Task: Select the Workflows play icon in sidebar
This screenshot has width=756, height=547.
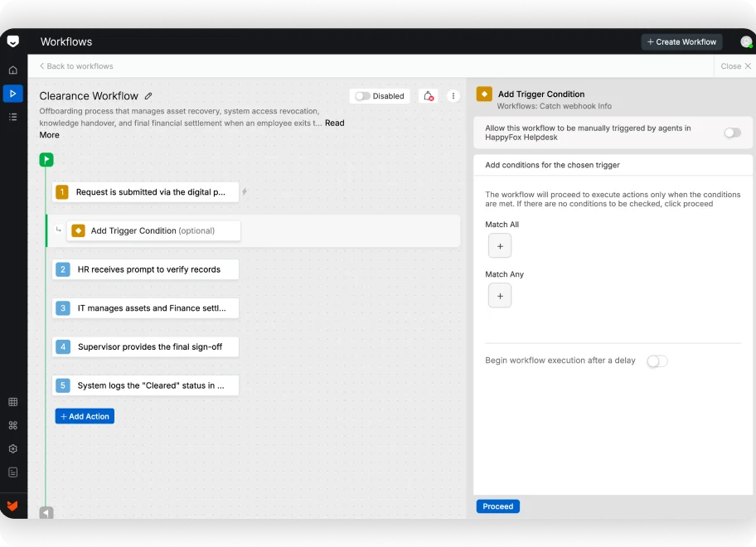Action: [13, 94]
